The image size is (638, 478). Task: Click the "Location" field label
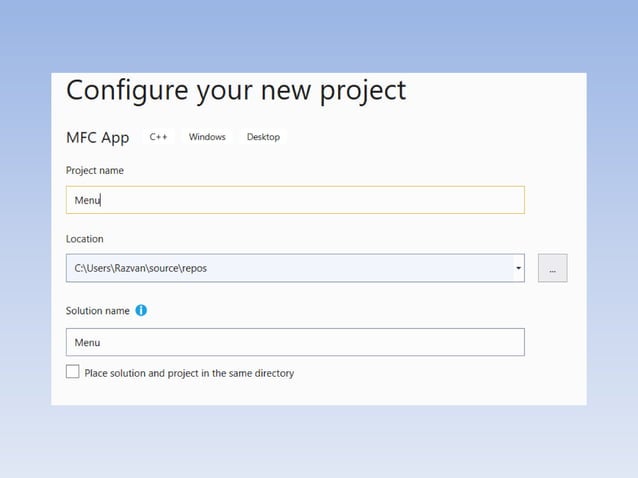tap(85, 239)
